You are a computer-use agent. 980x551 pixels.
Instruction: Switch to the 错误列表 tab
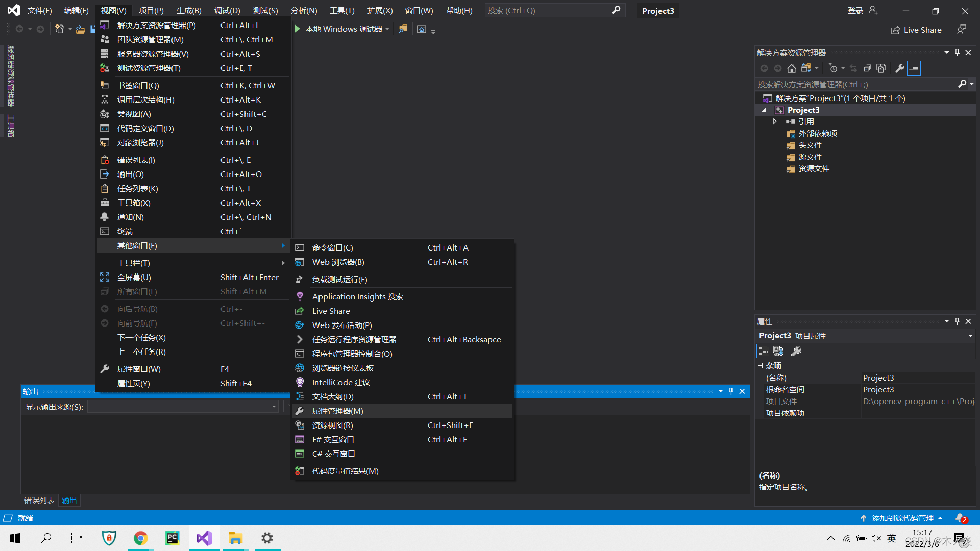pos(39,500)
